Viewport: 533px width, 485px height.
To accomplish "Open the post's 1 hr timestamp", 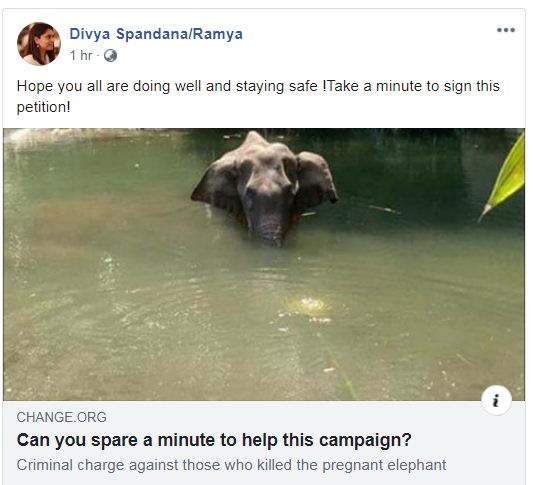I will coord(81,55).
